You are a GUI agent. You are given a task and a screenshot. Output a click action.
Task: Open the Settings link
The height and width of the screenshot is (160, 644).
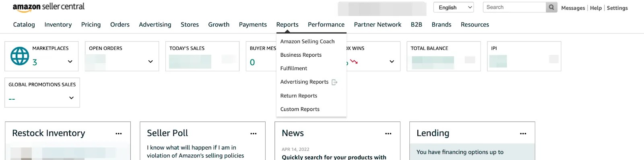point(617,8)
